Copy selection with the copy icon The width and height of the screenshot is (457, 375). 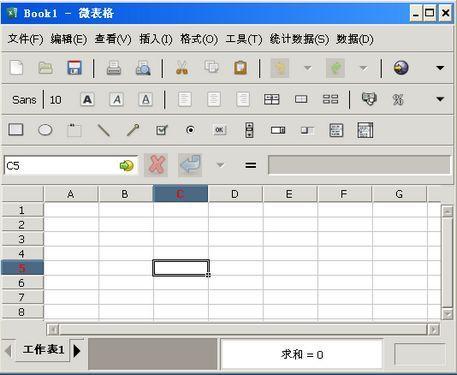click(211, 67)
